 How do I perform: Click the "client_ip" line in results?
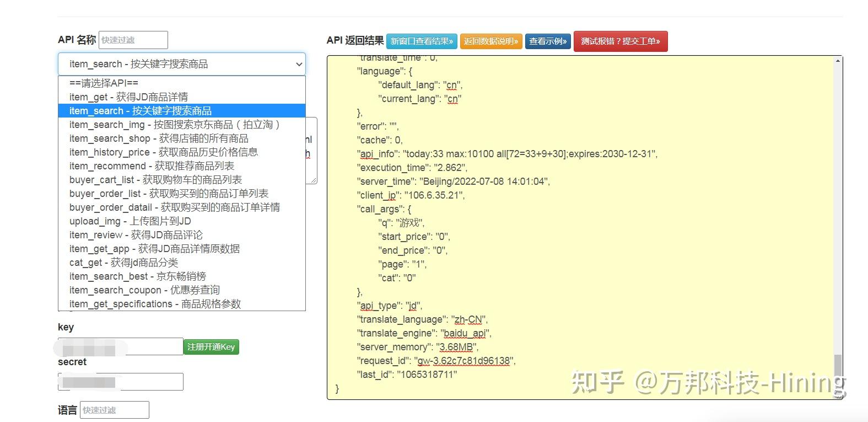tap(411, 195)
